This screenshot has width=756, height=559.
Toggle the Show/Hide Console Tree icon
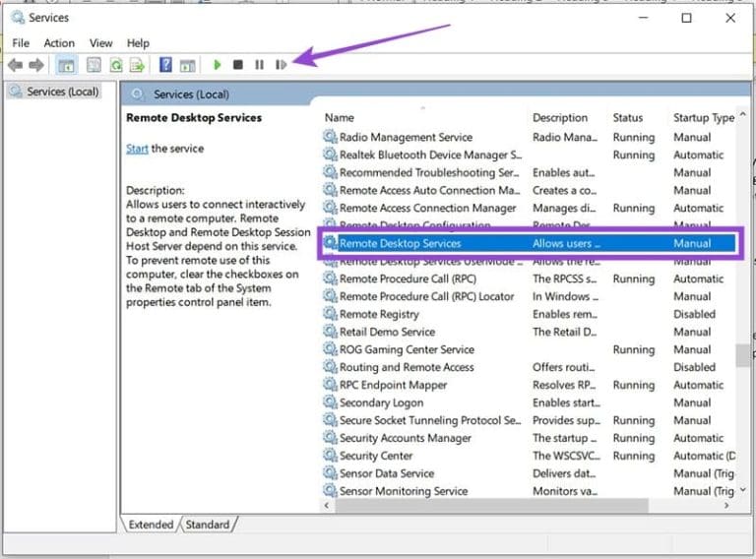point(66,65)
